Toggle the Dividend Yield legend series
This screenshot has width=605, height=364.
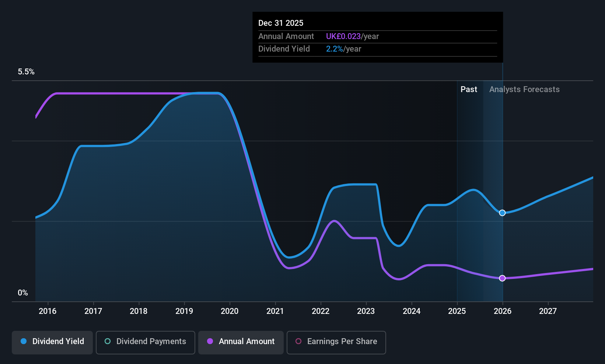[x=52, y=343]
